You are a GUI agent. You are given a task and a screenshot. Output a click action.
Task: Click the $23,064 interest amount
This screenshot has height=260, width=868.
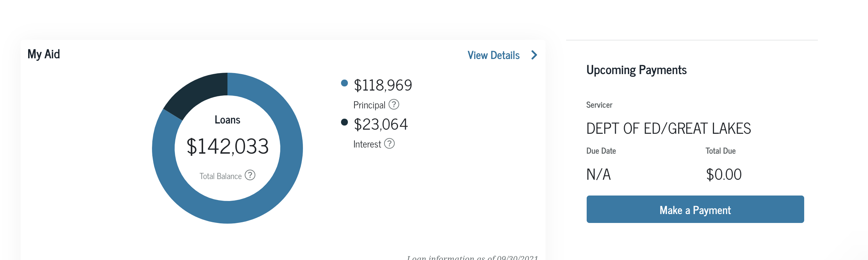[381, 124]
